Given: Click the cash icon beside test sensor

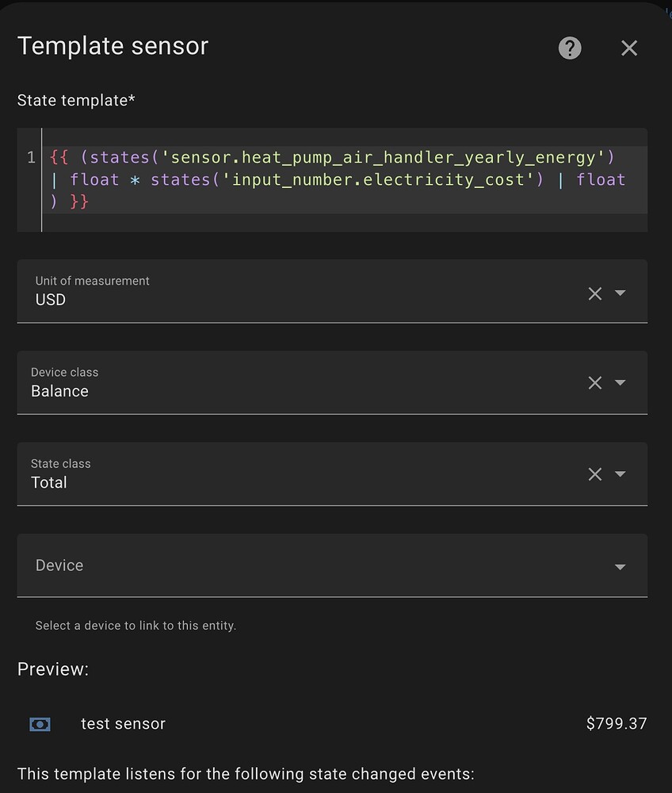Looking at the screenshot, I should [40, 723].
